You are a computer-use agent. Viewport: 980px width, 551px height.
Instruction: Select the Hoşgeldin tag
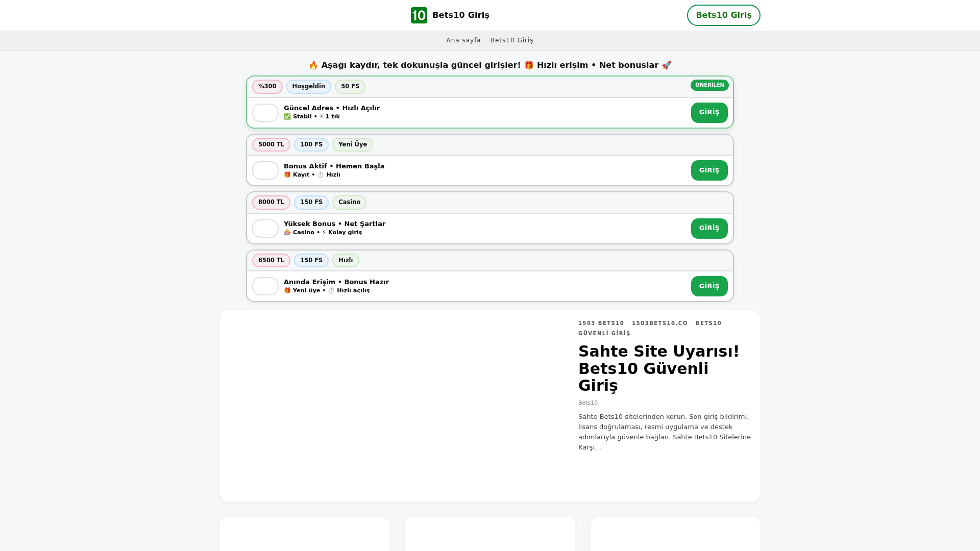click(308, 87)
